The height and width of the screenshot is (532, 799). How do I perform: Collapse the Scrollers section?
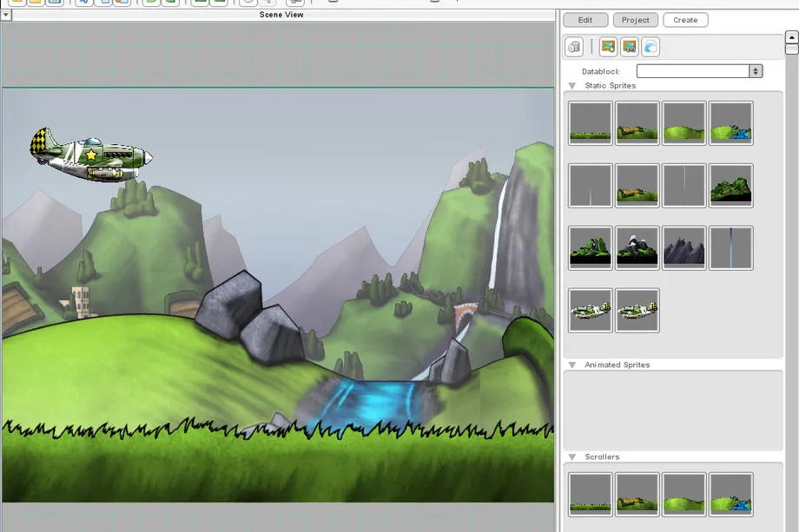coord(572,457)
